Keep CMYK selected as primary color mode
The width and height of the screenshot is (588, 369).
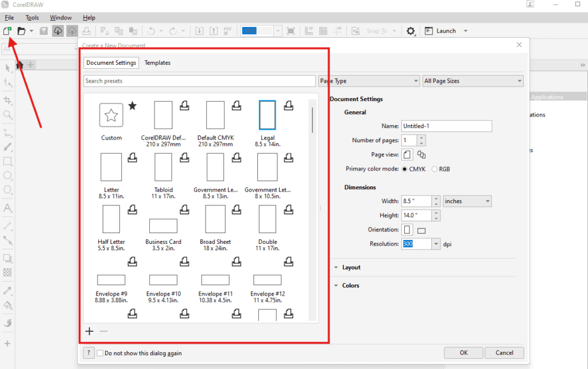406,169
